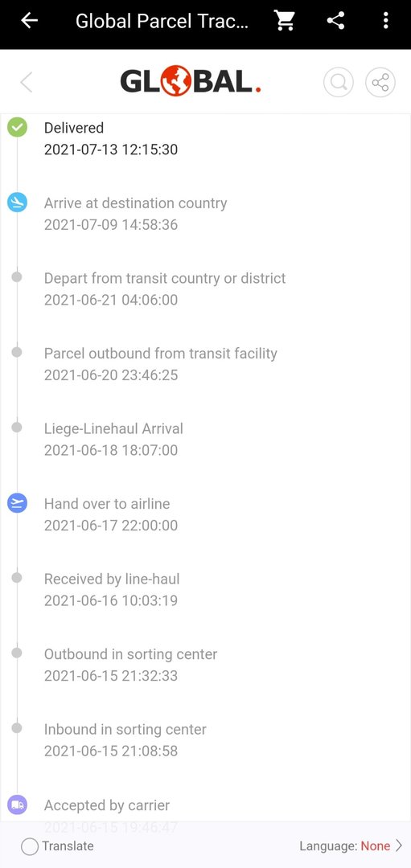The height and width of the screenshot is (868, 411).
Task: Tap the share icon in the black header
Action: [335, 21]
